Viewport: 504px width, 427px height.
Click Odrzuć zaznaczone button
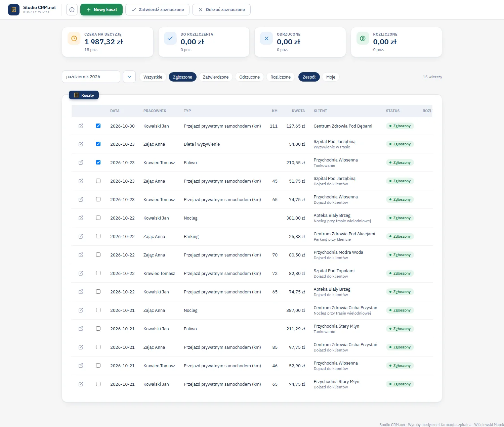tap(221, 10)
